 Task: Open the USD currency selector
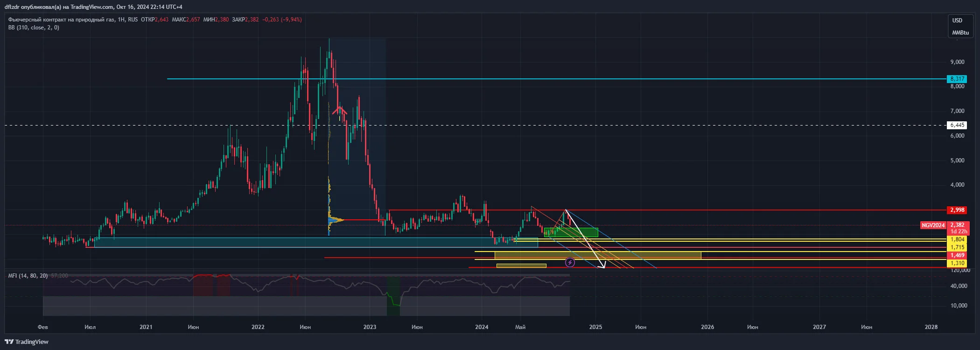coord(957,21)
